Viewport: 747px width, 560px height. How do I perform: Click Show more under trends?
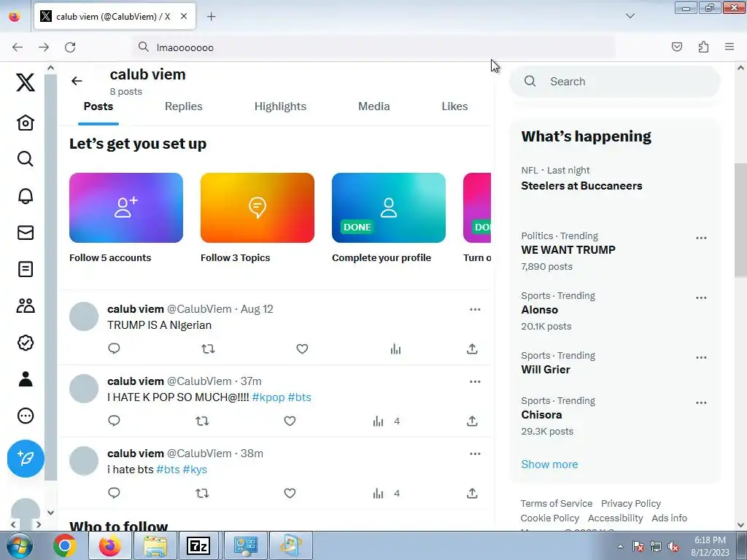point(549,464)
